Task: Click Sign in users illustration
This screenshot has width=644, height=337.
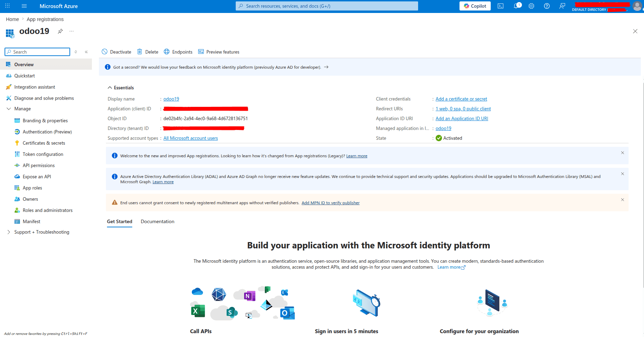Action: pyautogui.click(x=367, y=303)
